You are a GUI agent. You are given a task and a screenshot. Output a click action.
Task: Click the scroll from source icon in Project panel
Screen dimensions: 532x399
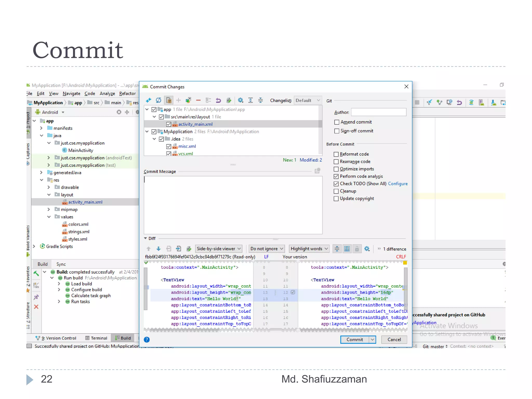coord(119,112)
